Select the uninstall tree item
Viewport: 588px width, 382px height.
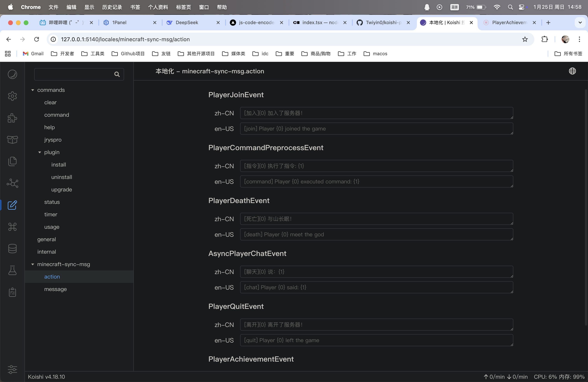click(x=61, y=177)
